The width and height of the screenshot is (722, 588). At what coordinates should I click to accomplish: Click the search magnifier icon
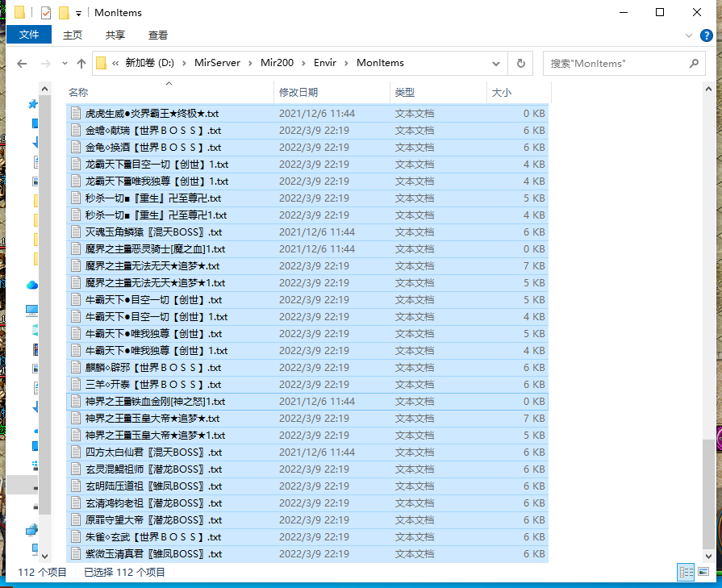(x=694, y=64)
